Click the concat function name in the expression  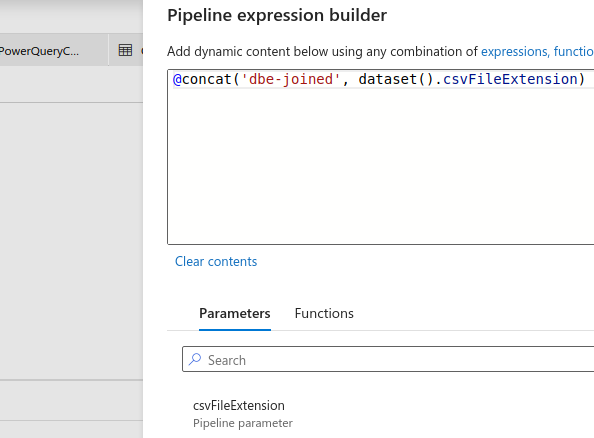(207, 79)
